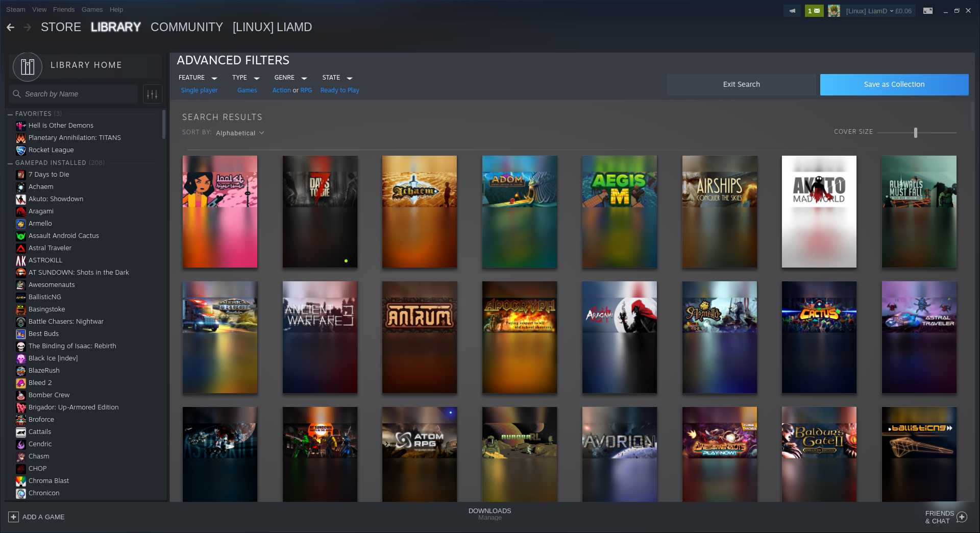The image size is (980, 533).
Task: Click in the Search by Name field
Action: point(73,94)
